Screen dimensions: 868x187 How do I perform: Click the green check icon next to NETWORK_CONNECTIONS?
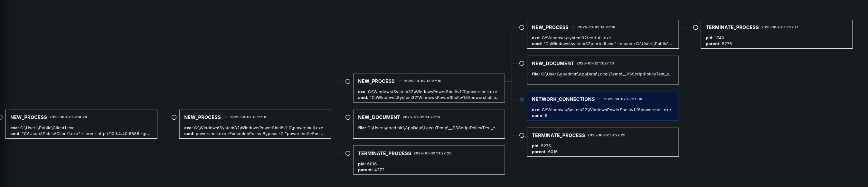pos(599,99)
